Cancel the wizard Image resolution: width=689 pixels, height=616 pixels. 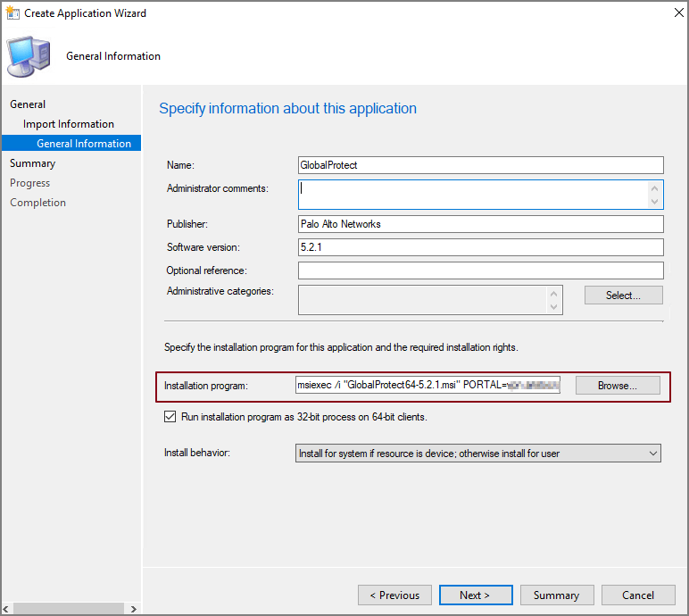(638, 595)
